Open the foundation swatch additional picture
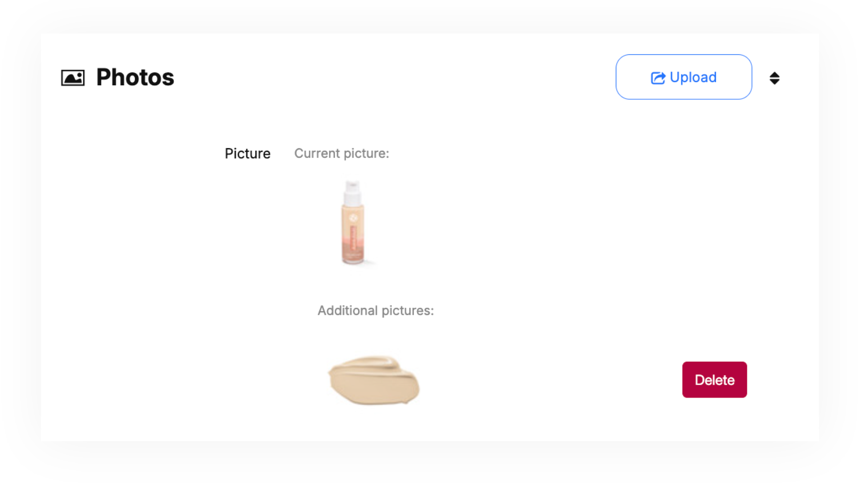The height and width of the screenshot is (487, 868). coord(374,380)
